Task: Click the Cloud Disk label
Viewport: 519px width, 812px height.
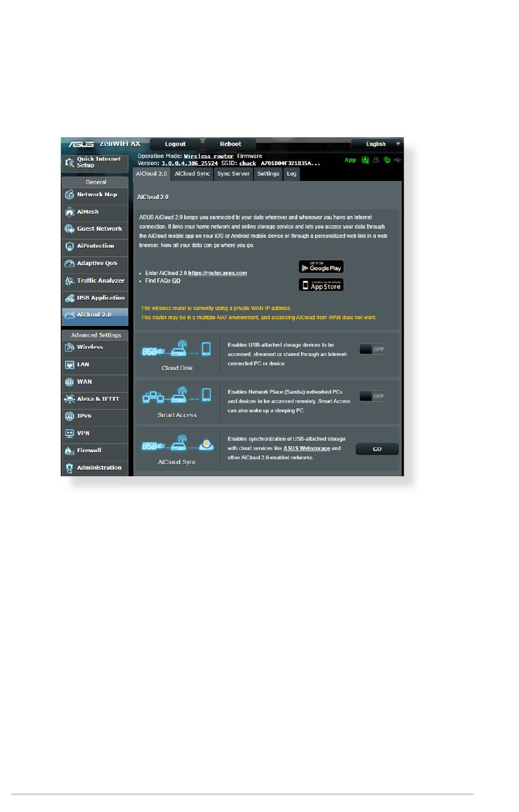Action: 177,369
